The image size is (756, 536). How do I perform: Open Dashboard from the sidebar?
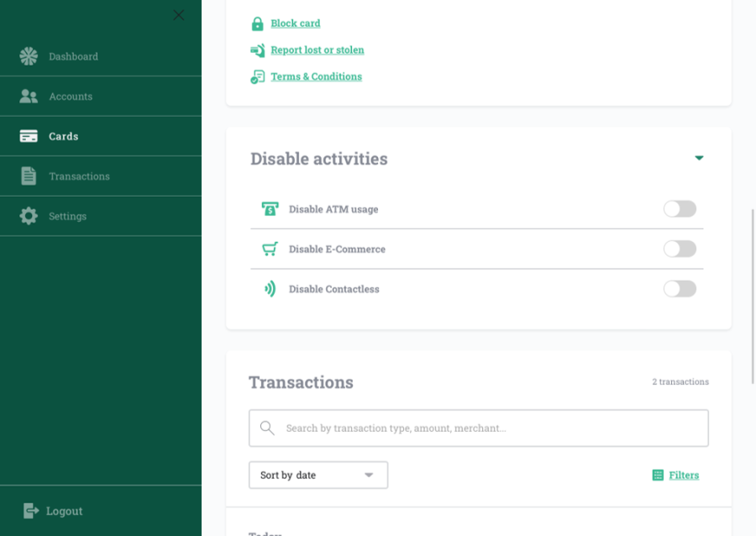[73, 56]
